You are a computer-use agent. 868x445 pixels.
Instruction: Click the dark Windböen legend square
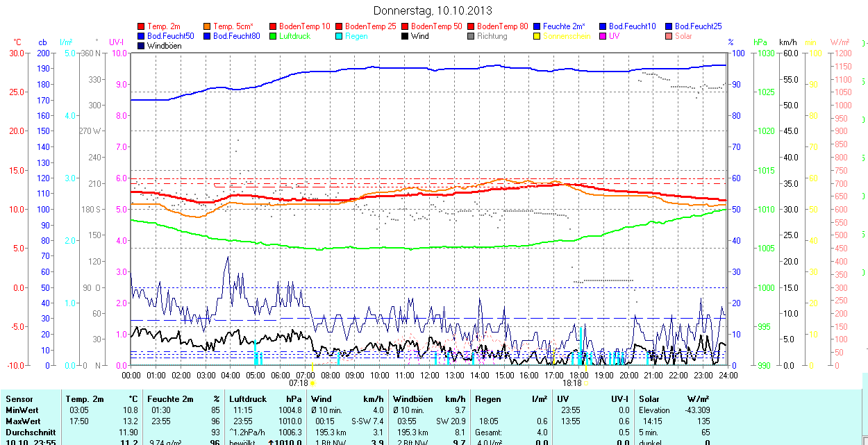(142, 46)
